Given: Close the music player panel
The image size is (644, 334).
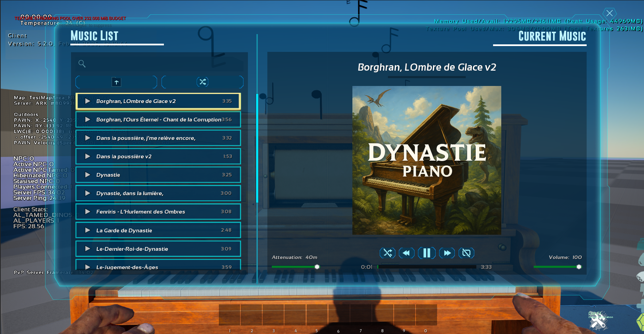Looking at the screenshot, I should click(x=610, y=13).
